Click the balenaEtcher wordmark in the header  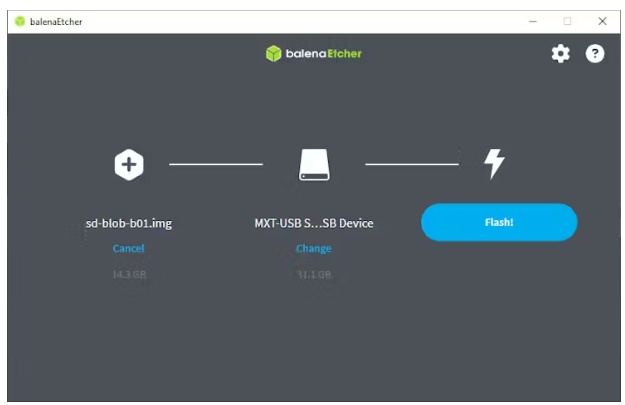pos(324,53)
